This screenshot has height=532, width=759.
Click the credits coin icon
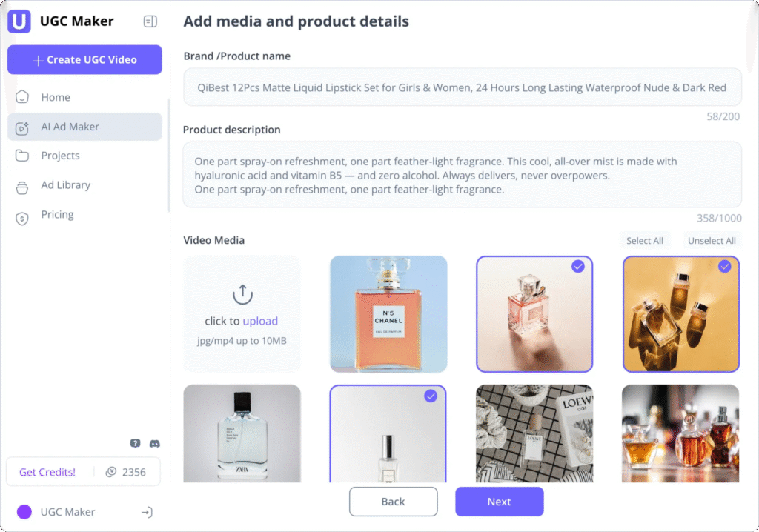pos(112,472)
